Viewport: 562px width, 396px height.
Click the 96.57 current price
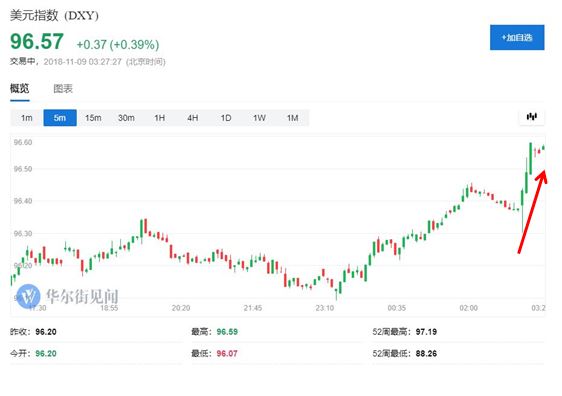coord(37,41)
